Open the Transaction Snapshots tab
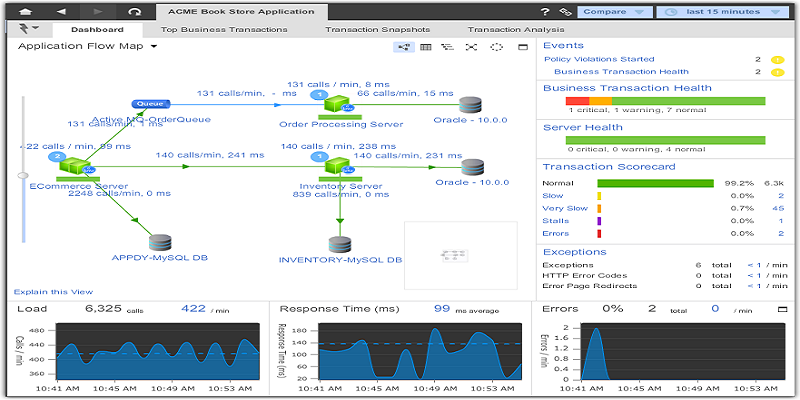The width and height of the screenshot is (800, 400). click(378, 30)
